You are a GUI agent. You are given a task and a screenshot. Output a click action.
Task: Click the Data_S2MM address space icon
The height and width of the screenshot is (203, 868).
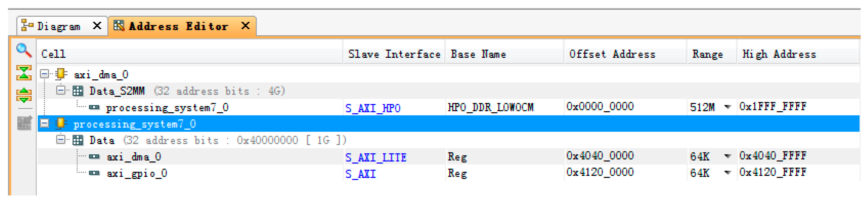click(78, 91)
